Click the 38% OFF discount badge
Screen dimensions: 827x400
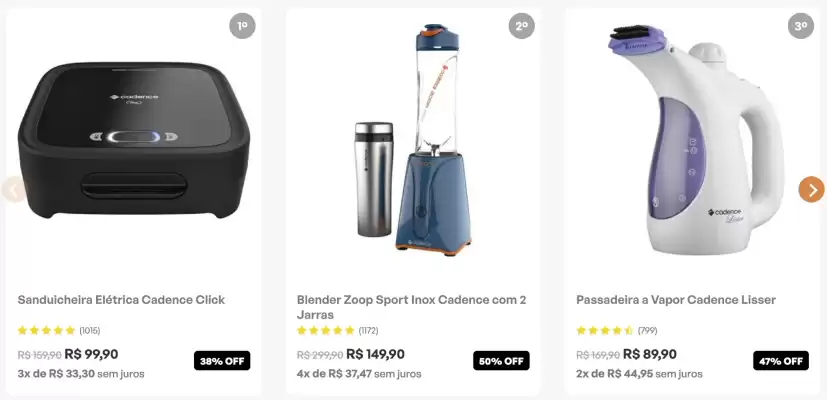[222, 361]
